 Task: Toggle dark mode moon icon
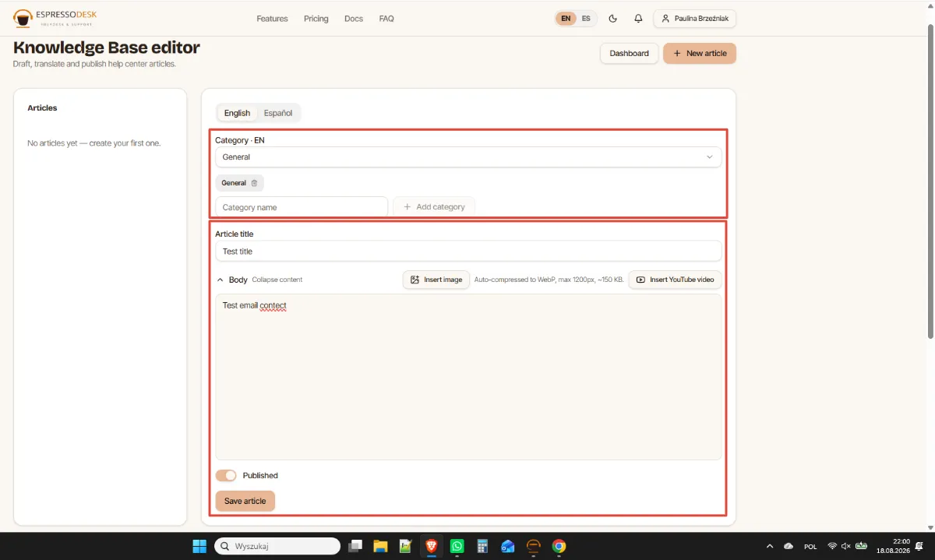pos(612,19)
